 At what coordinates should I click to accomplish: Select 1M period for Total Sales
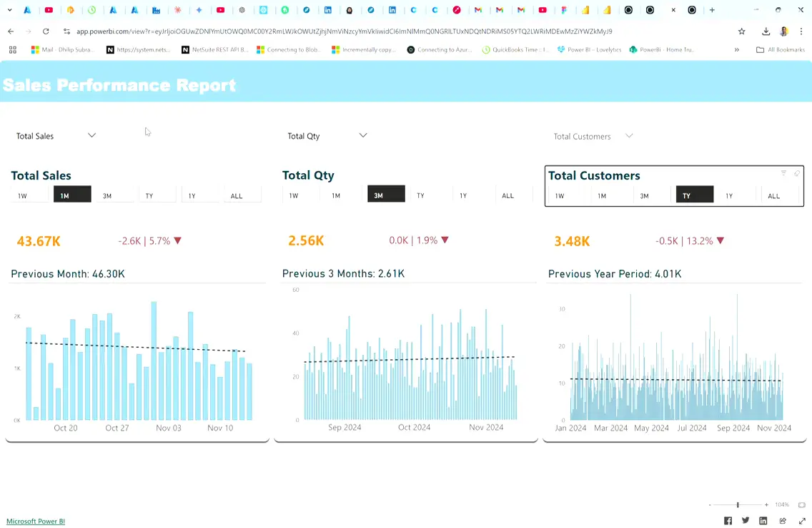[72, 195]
